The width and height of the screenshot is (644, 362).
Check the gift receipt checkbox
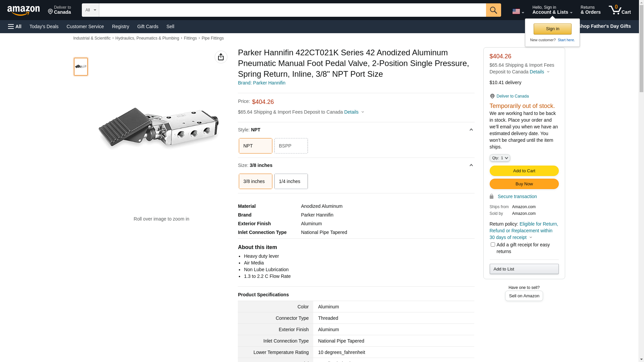(x=493, y=245)
